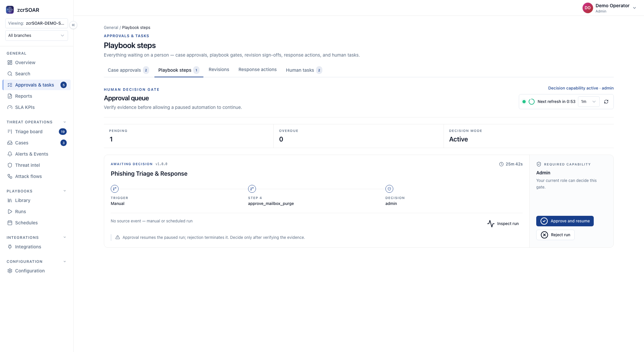Collapse the sidebar with the double-chevron button
Viewport: 644px width, 352px height.
(x=73, y=25)
